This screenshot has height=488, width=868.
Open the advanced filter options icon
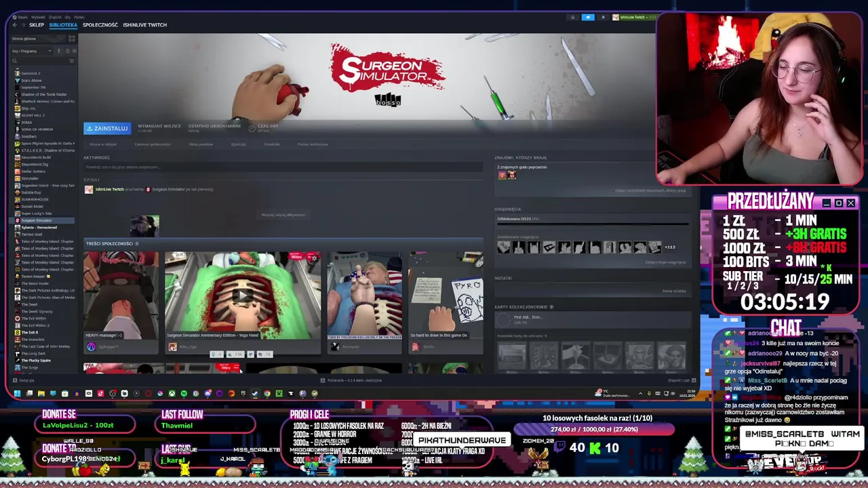click(72, 61)
